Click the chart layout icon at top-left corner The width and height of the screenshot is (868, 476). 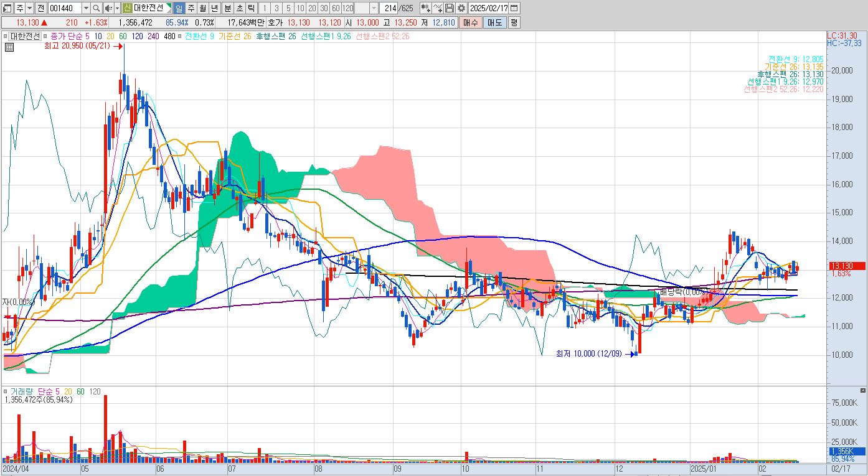pyautogui.click(x=8, y=8)
